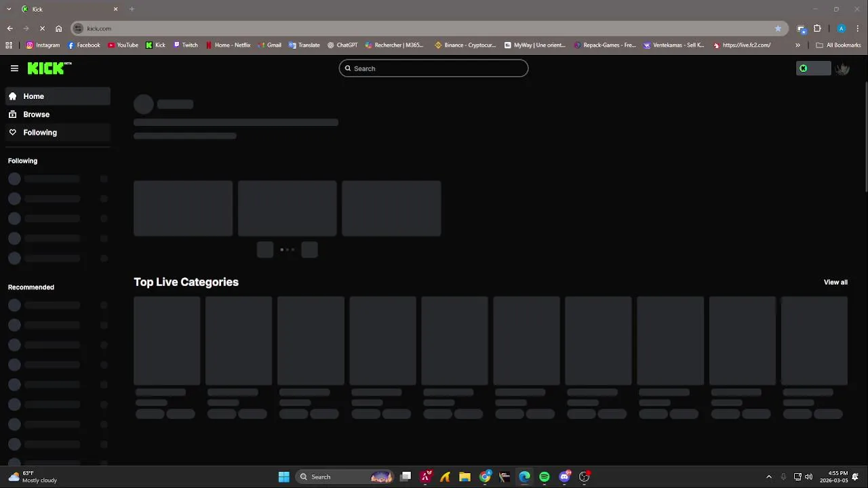Screen dimensions: 868x488
Task: Open the volume control in system tray
Action: tap(808, 477)
